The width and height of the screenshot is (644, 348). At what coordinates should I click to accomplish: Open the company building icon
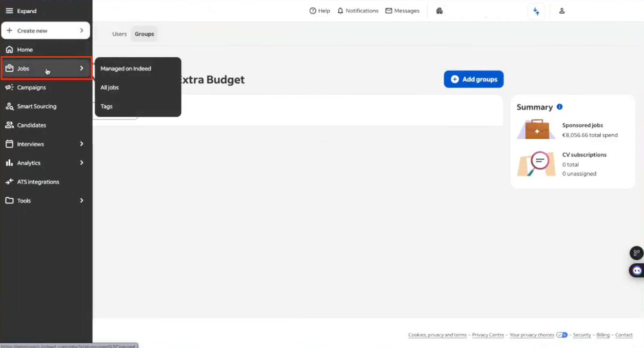click(x=440, y=11)
